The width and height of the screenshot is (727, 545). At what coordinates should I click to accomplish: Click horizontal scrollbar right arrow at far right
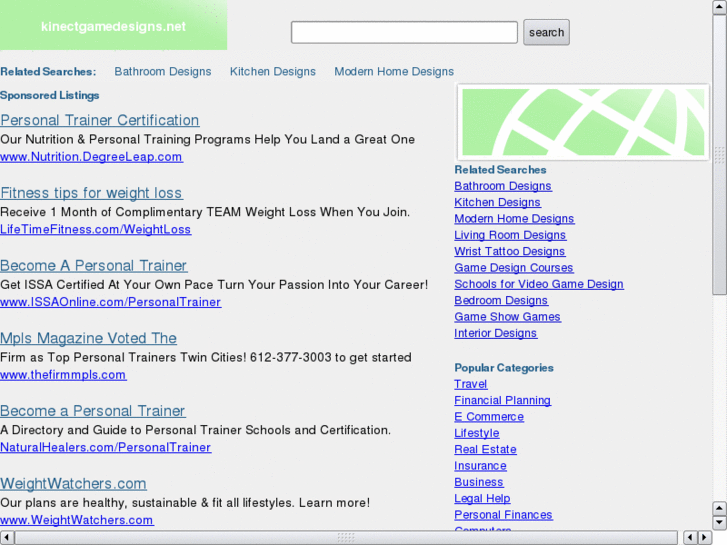coord(705,538)
